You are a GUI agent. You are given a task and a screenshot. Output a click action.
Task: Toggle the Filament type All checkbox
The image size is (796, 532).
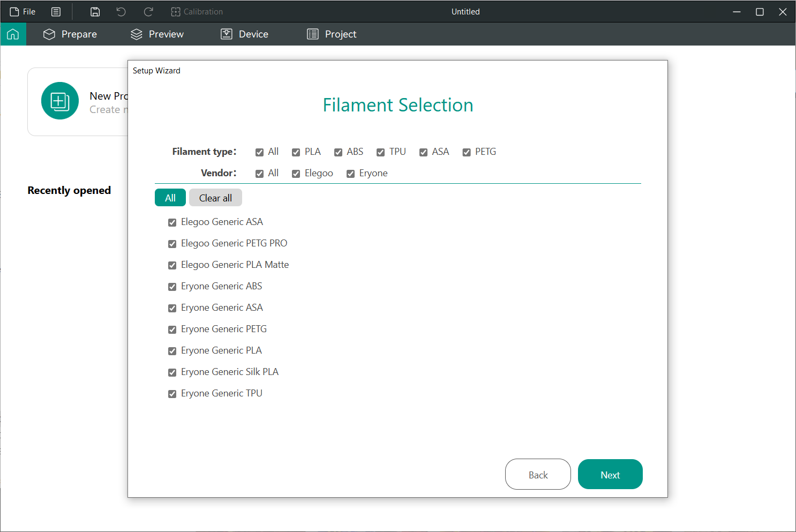click(x=259, y=152)
